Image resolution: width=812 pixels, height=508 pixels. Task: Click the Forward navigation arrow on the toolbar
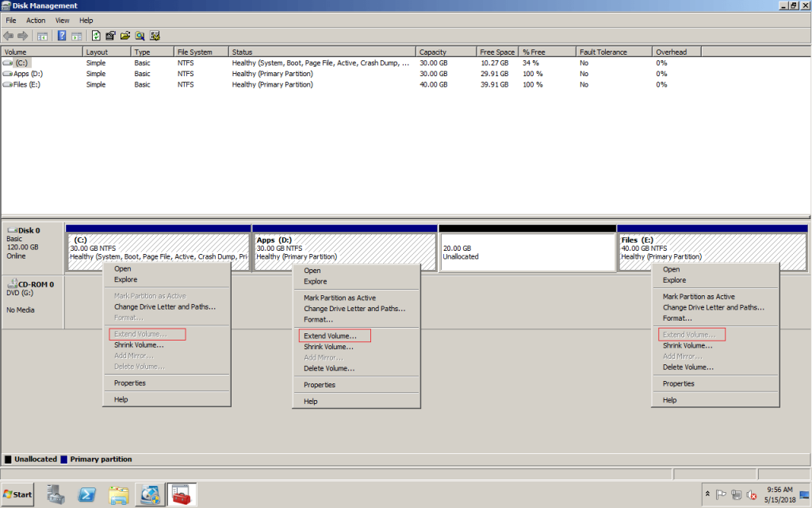23,35
